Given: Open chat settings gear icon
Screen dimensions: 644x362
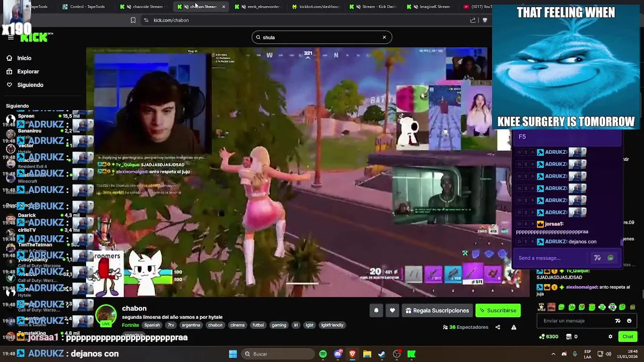Looking at the screenshot, I should 610,337.
